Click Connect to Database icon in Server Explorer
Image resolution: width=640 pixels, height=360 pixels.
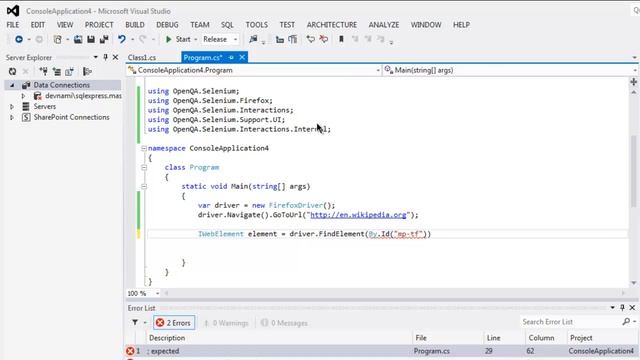tap(43, 71)
